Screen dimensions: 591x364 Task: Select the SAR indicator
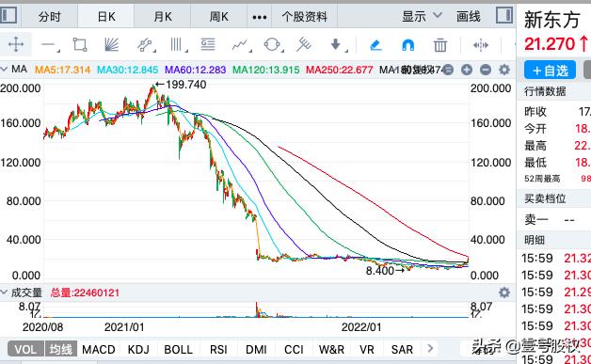coord(402,349)
